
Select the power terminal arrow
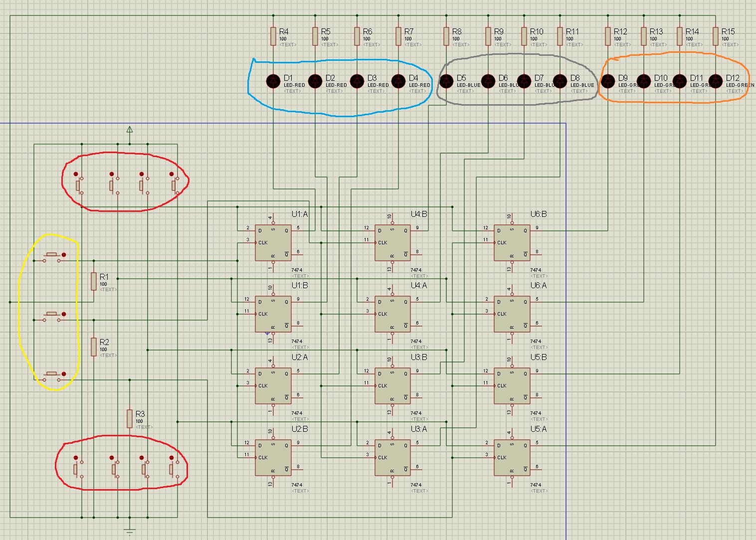coord(130,130)
